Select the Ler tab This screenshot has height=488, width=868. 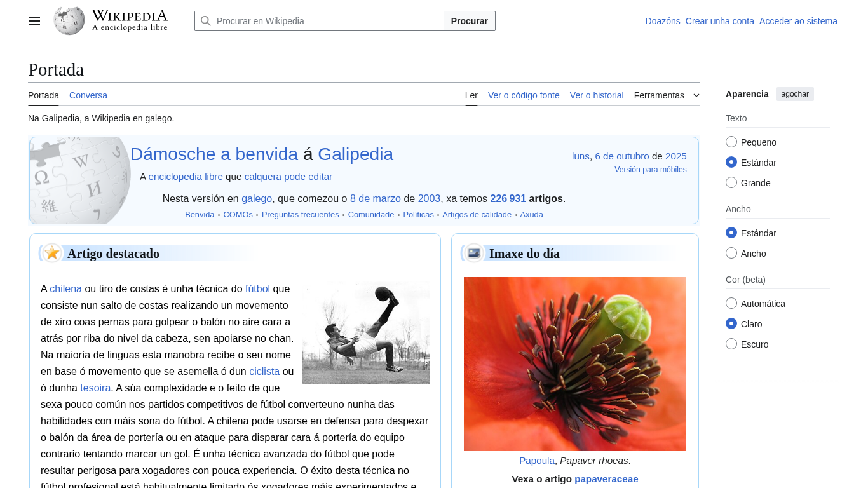click(x=471, y=95)
